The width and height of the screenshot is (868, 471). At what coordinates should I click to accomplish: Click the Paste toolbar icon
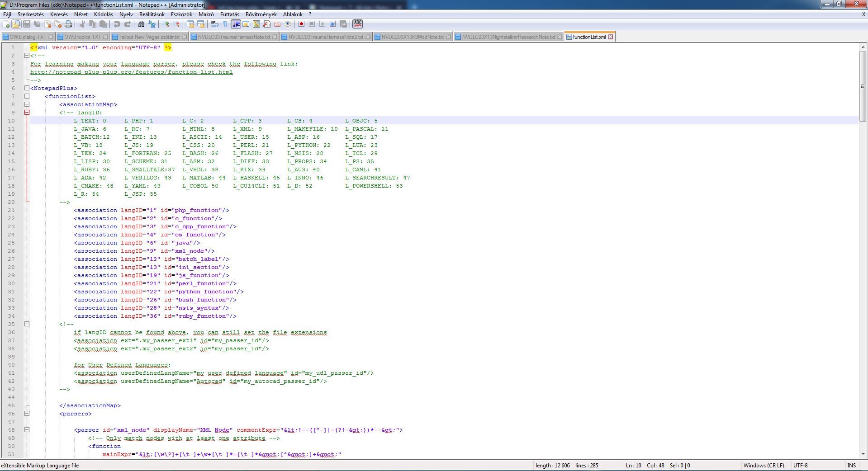click(x=103, y=24)
